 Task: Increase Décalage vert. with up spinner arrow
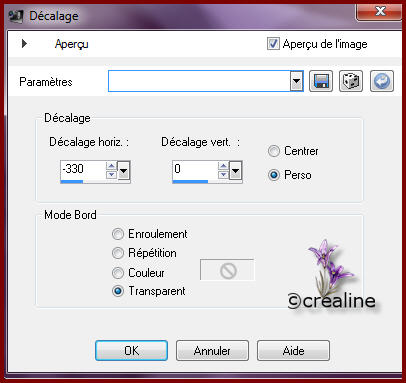223,165
